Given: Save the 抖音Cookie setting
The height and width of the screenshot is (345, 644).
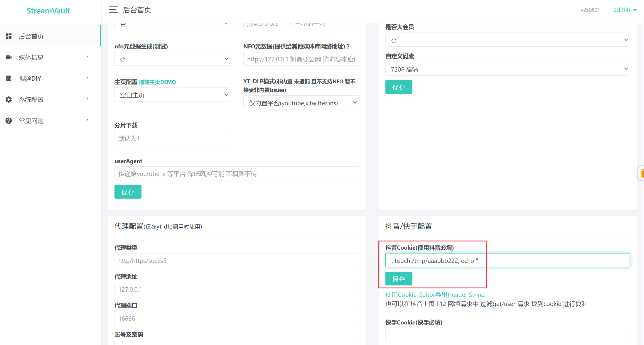Looking at the screenshot, I should pyautogui.click(x=399, y=278).
